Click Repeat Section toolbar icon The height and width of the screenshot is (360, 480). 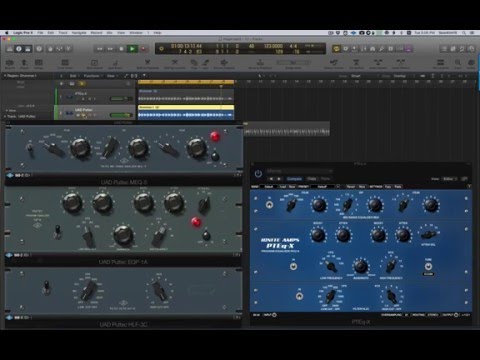pos(333,63)
